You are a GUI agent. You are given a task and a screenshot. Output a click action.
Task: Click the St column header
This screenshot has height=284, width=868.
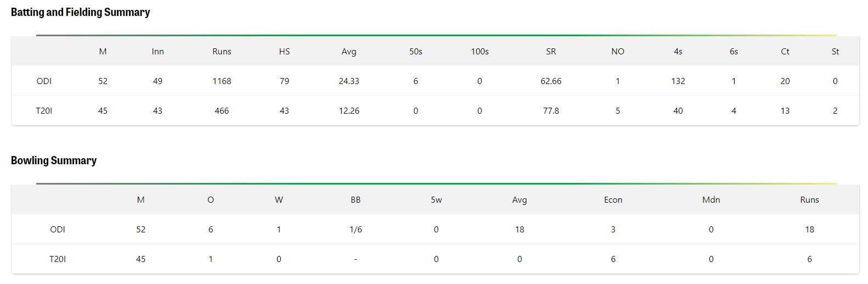[x=835, y=52]
